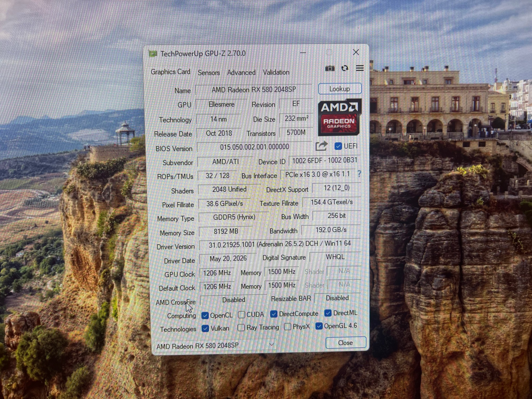Click the Texture Fillrate value 154.4 GTexel/s
The height and width of the screenshot is (399, 532).
tap(332, 202)
